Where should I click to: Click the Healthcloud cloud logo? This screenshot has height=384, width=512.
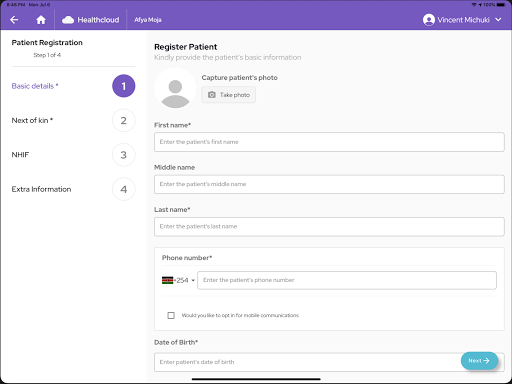point(68,20)
